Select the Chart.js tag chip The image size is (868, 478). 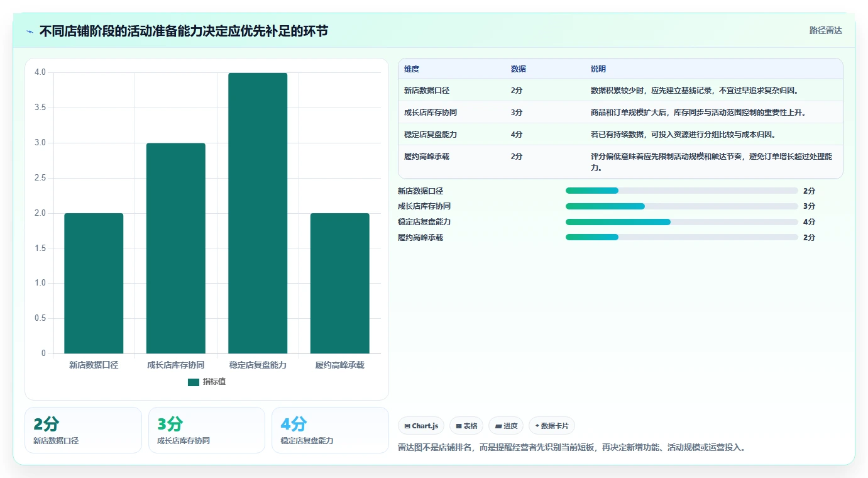(421, 426)
